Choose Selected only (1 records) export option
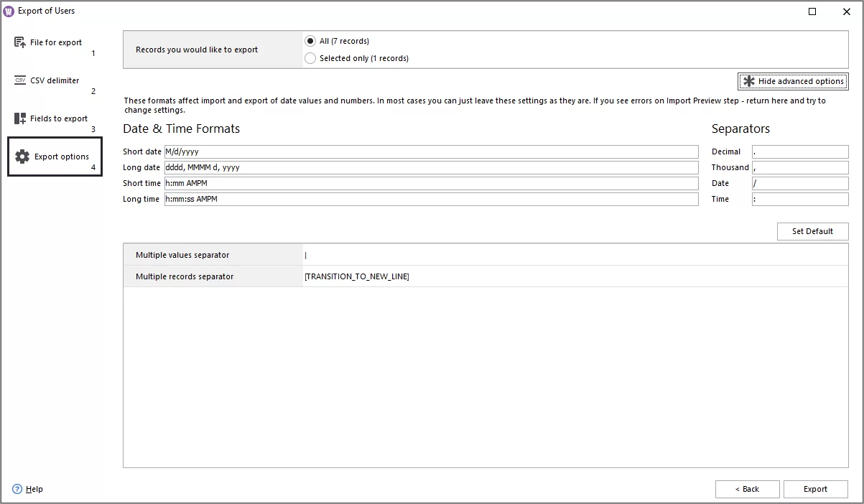The width and height of the screenshot is (864, 504). [x=310, y=57]
